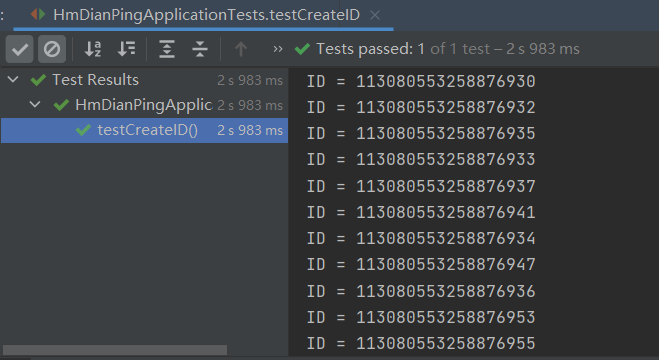Click the green check beside testCreateID()
The image size is (659, 360).
coord(83,130)
